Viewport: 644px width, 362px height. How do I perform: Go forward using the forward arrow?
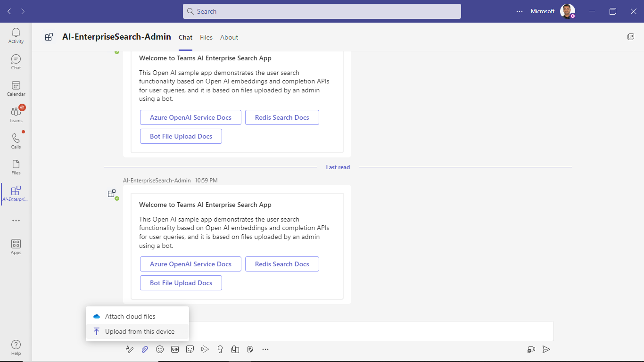tap(23, 11)
